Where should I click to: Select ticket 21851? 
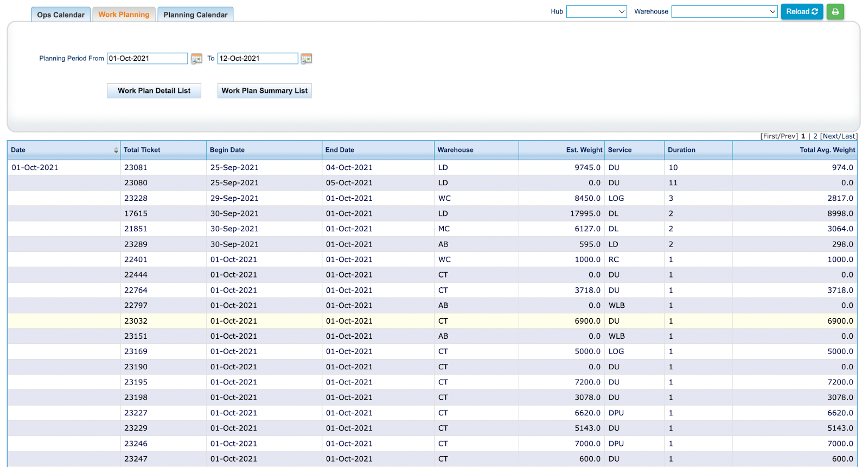[136, 229]
